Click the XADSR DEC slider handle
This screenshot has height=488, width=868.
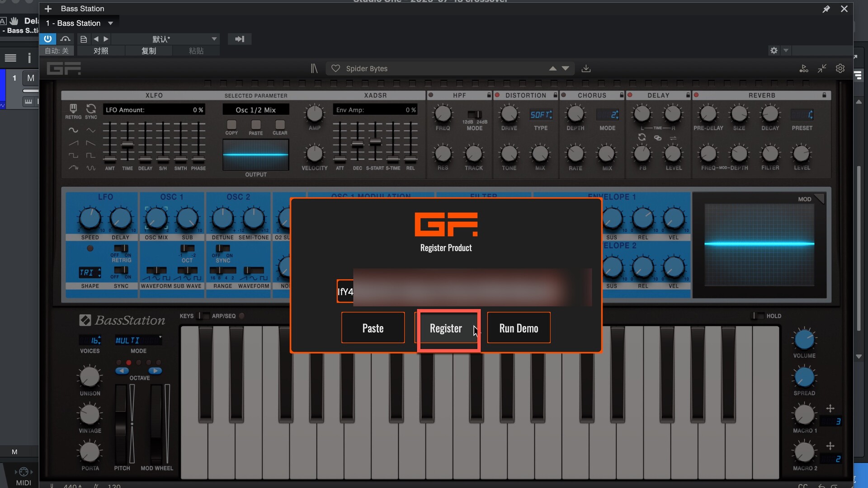pyautogui.click(x=358, y=144)
